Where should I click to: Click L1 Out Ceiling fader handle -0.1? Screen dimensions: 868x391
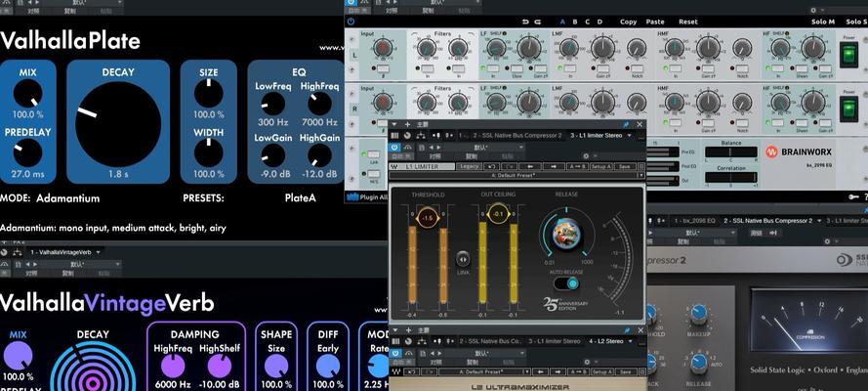(x=498, y=214)
